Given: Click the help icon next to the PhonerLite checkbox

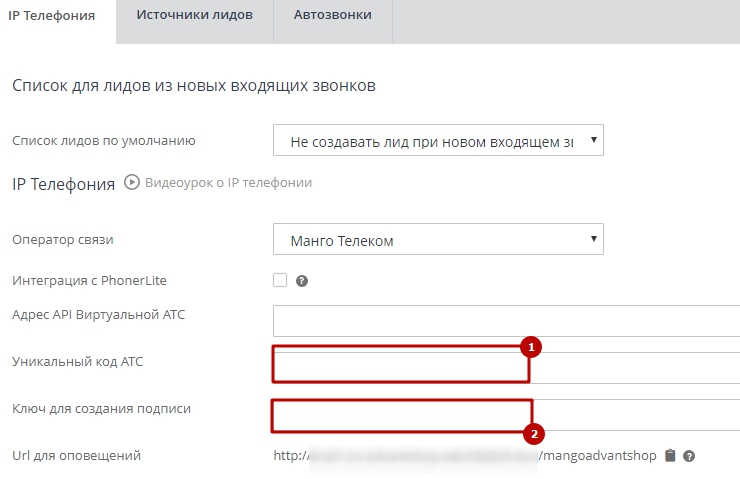Looking at the screenshot, I should tap(301, 281).
